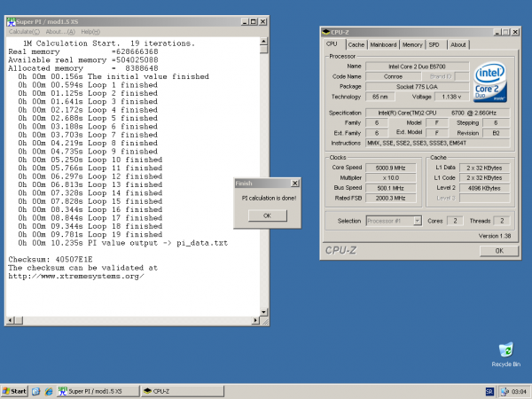This screenshot has width=532, height=399.
Task: Click the Super PI scroll down arrow
Action: [x=263, y=312]
